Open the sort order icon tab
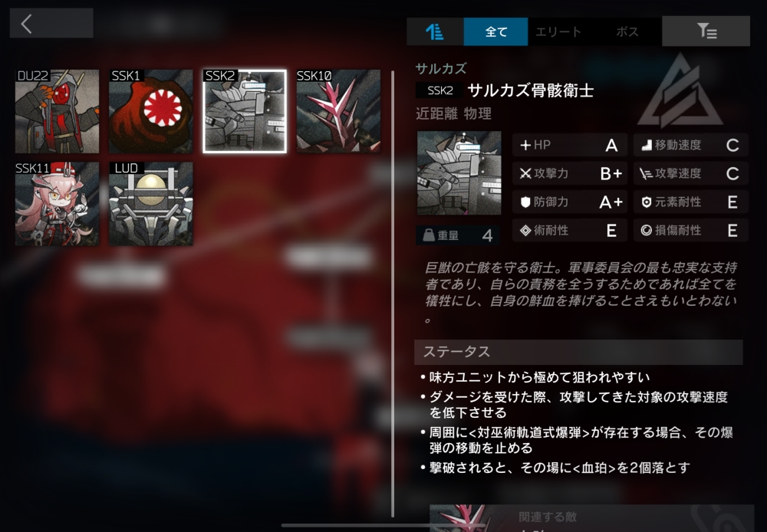The image size is (767, 532). 435,31
